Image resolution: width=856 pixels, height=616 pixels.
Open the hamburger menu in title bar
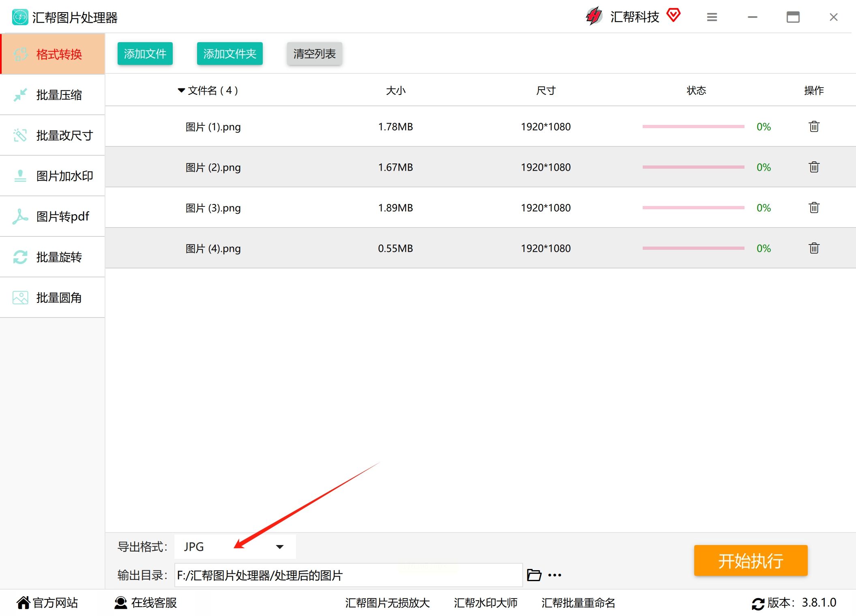(x=712, y=17)
